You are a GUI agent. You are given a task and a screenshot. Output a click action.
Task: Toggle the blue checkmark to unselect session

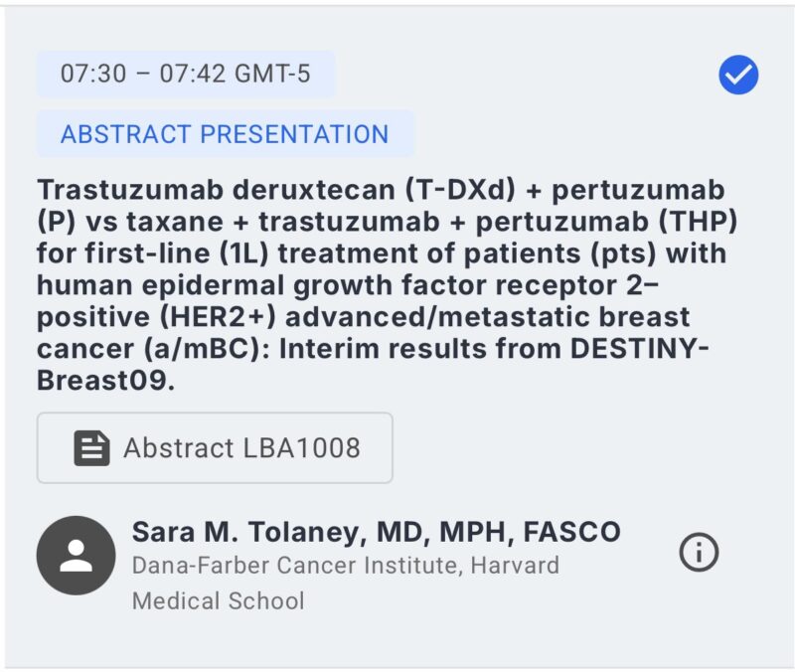pos(738,75)
